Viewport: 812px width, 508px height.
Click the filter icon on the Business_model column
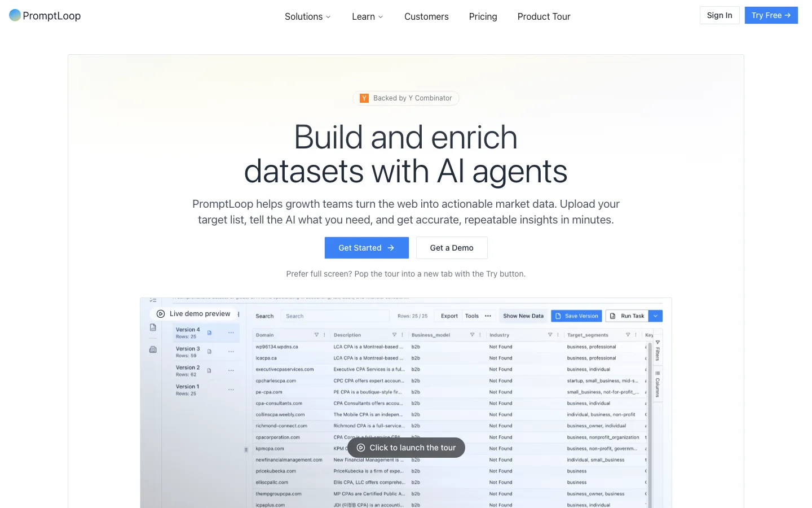(472, 335)
